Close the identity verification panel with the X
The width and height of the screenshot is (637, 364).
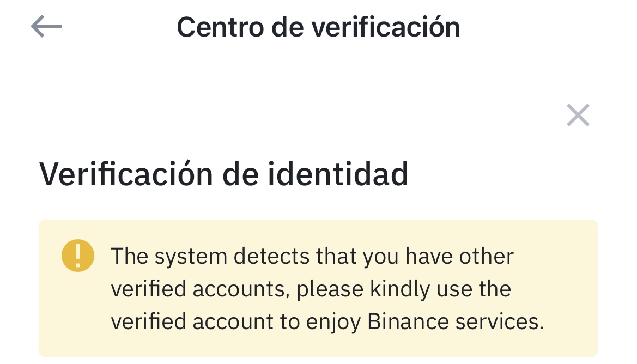[578, 116]
